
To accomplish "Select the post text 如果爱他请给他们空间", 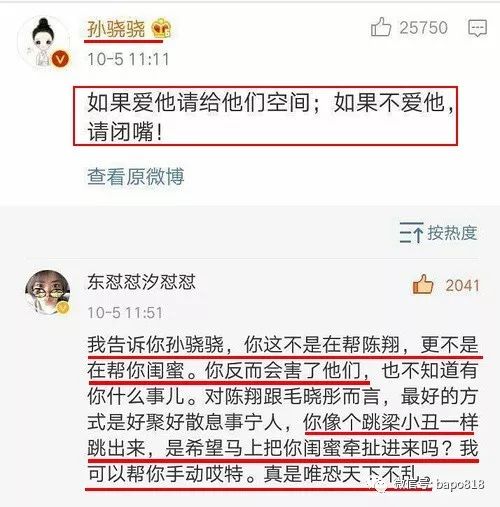I will coord(199,102).
